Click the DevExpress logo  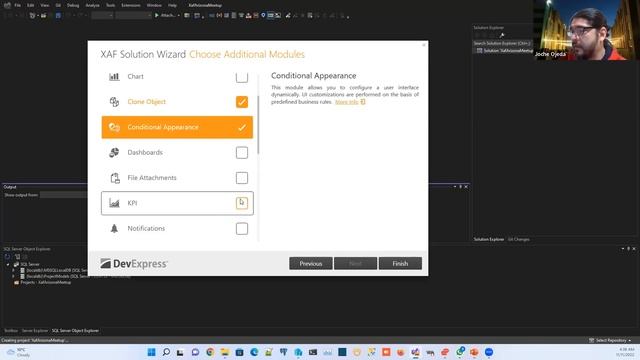133,264
